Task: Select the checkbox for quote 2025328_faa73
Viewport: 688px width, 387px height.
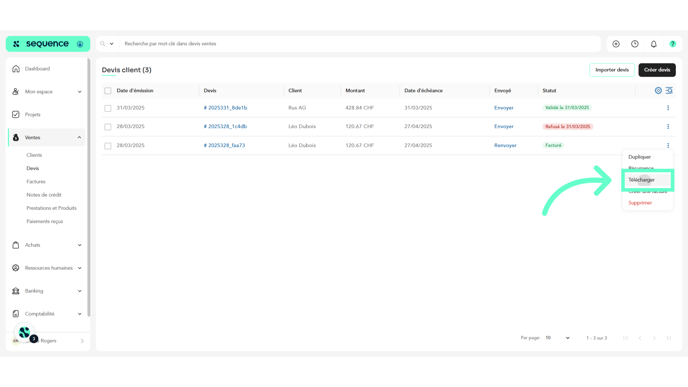Action: [108, 146]
